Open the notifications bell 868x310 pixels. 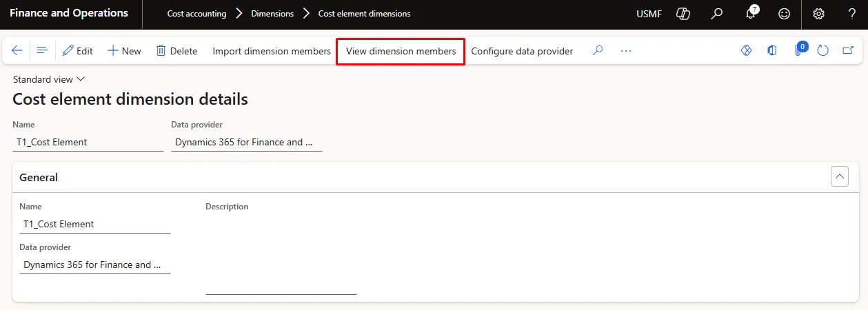pos(751,14)
